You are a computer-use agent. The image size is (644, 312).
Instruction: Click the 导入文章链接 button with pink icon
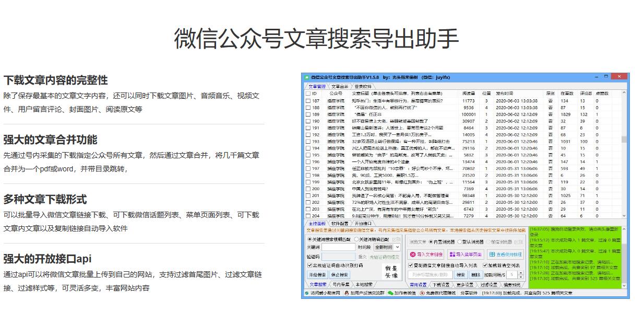[426, 255]
